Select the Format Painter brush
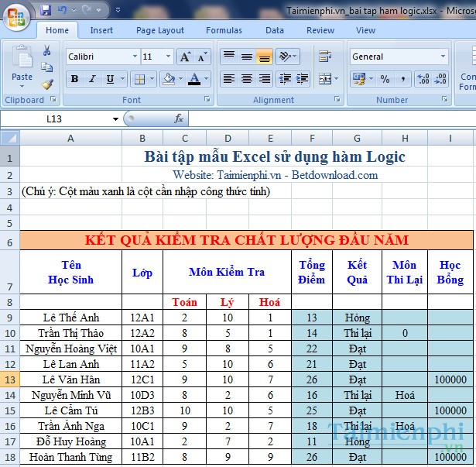 coord(47,84)
